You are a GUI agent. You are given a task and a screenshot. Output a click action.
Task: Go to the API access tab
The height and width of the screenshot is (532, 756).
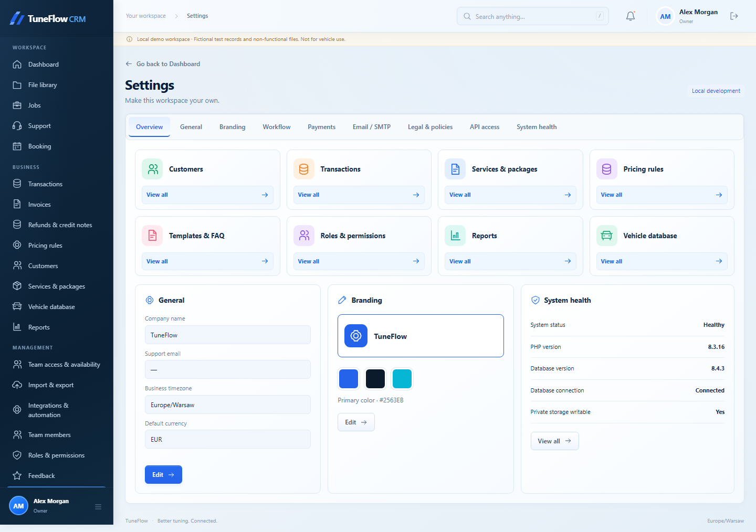pyautogui.click(x=485, y=127)
